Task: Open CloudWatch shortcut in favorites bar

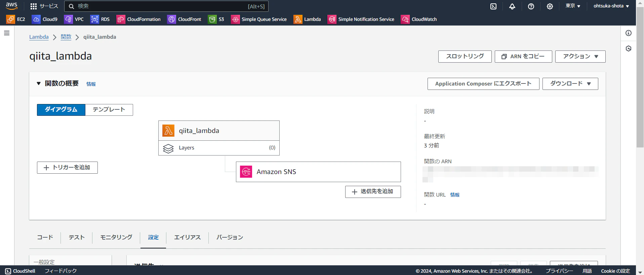Action: click(419, 20)
